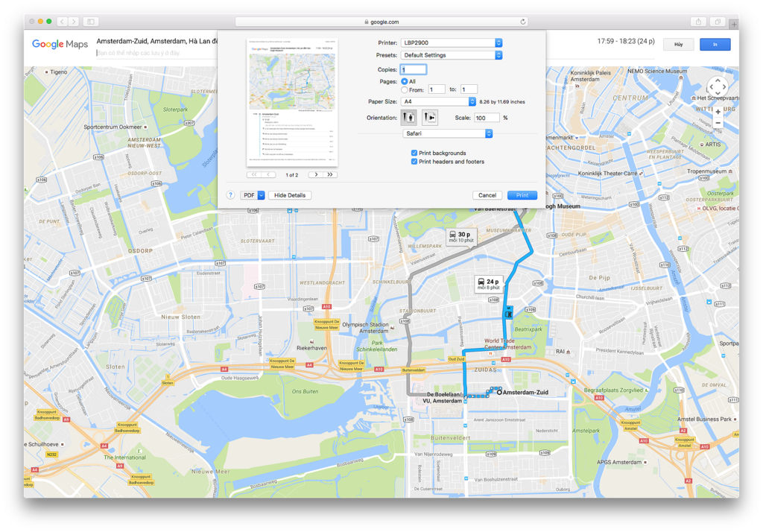This screenshot has width=763, height=532.
Task: Go to previous preview page
Action: tap(268, 174)
